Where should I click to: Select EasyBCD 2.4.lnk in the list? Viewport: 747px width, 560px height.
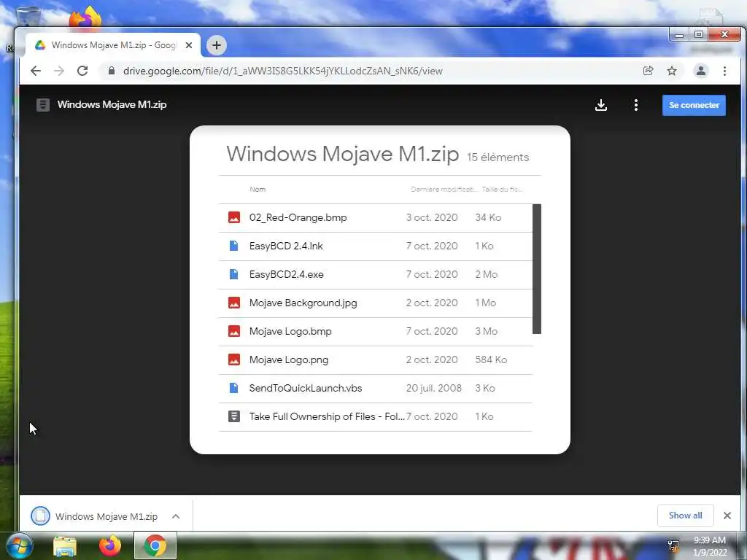(375, 246)
